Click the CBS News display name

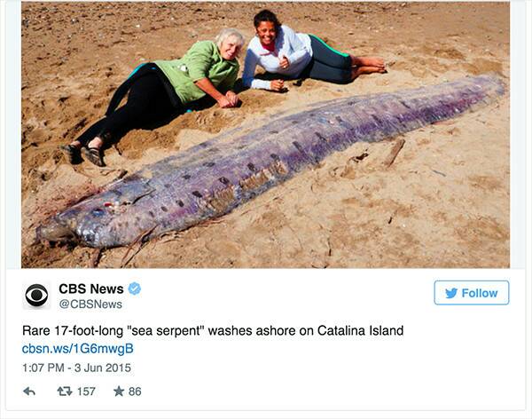[x=91, y=289]
